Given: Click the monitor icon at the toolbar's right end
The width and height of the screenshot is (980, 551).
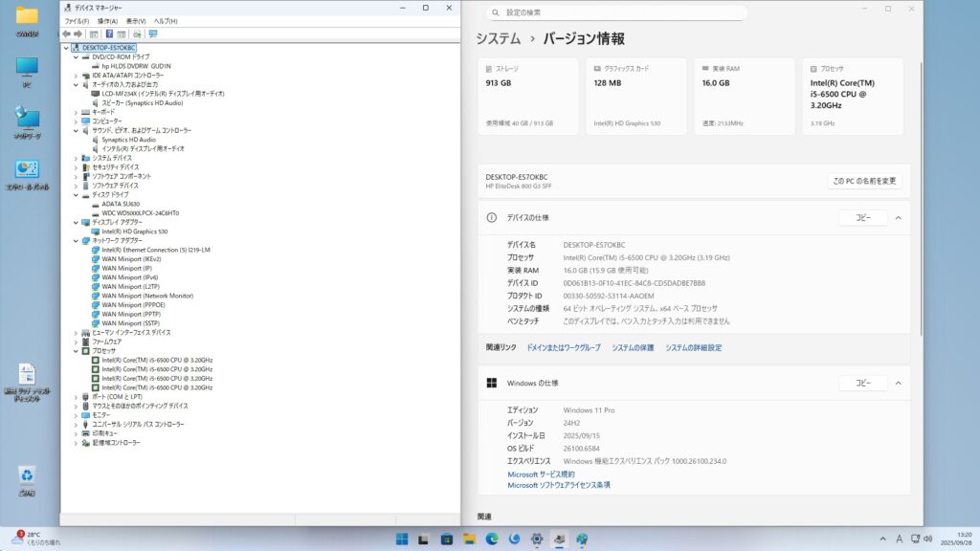Looking at the screenshot, I should (153, 33).
